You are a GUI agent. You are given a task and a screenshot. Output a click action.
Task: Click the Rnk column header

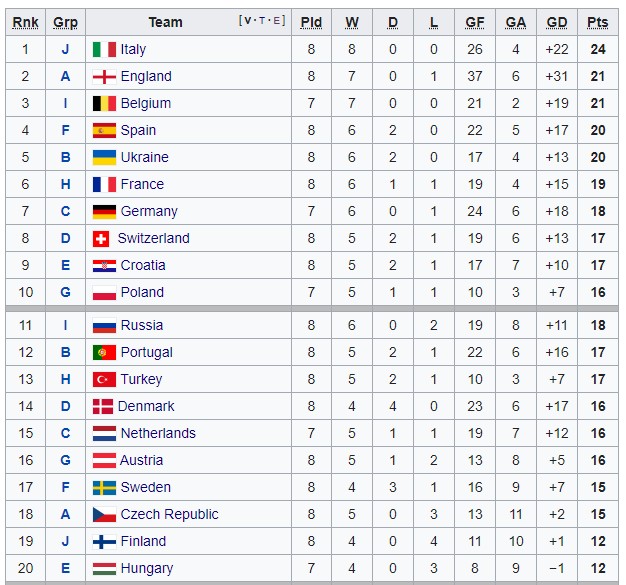click(x=25, y=22)
